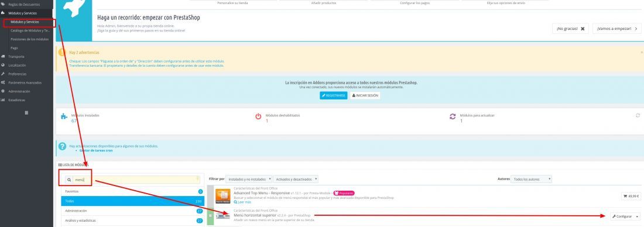
Task: Click the blue question info icon
Action: click(63, 146)
